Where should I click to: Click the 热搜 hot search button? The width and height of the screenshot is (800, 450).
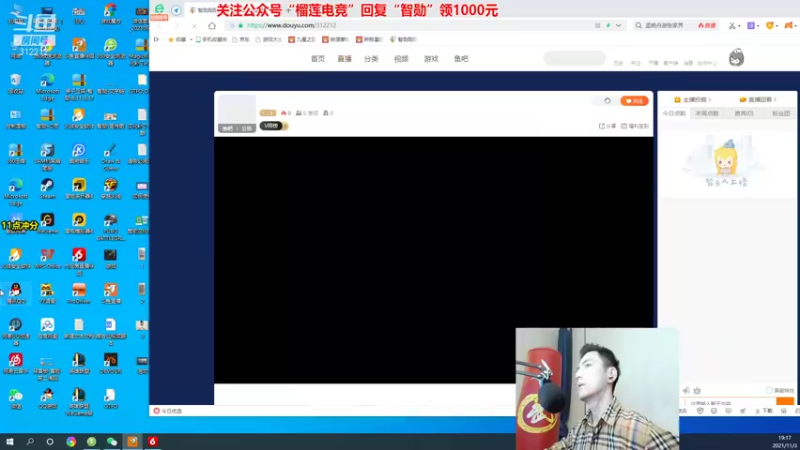(x=707, y=26)
